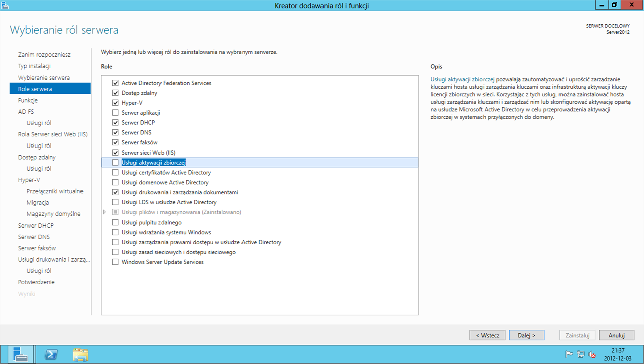Image resolution: width=644 pixels, height=364 pixels.
Task: Expand Usługi plików i magazynowania node
Action: point(105,212)
